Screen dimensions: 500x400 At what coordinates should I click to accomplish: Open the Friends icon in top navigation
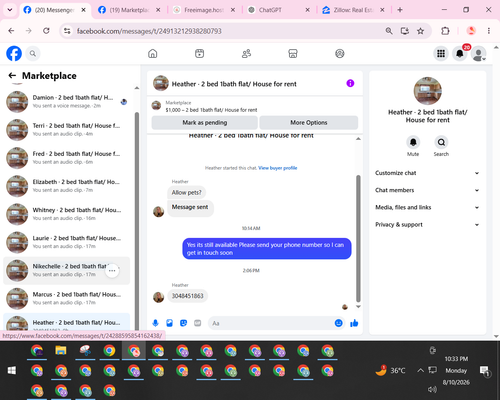[246, 54]
